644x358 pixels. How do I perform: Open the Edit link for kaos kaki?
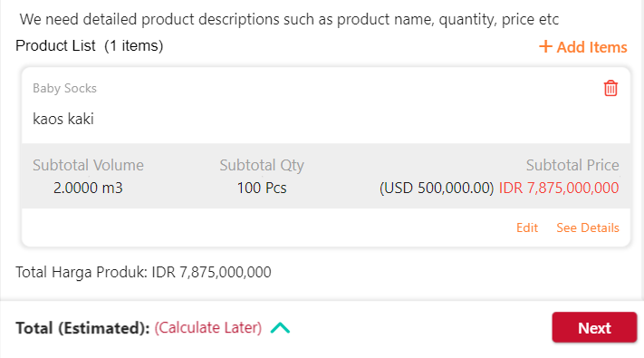tap(527, 227)
